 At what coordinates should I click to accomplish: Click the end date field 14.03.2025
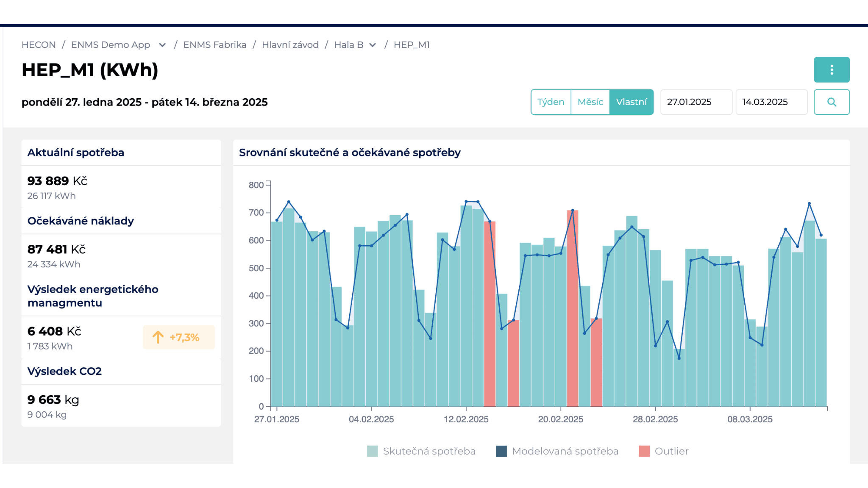point(772,102)
